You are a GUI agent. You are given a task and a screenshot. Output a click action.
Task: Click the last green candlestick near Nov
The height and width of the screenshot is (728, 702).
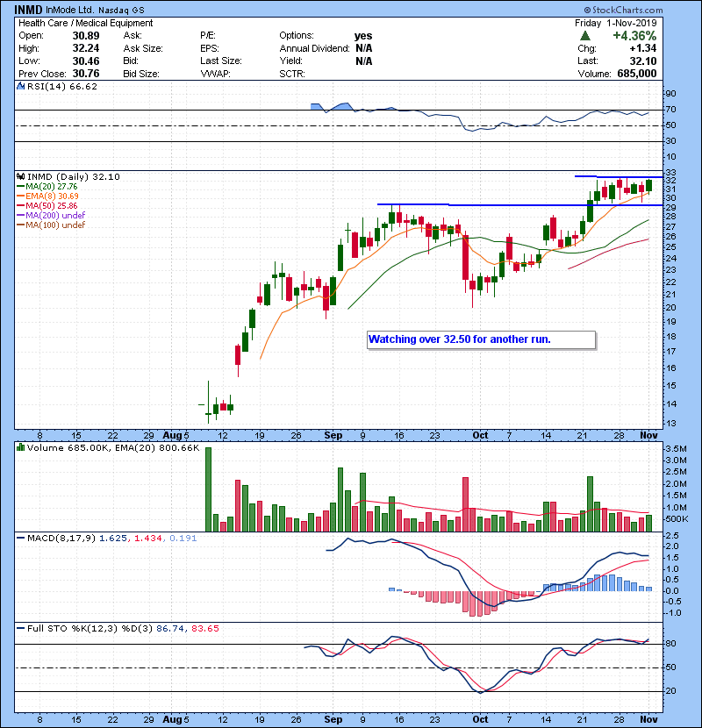click(648, 185)
